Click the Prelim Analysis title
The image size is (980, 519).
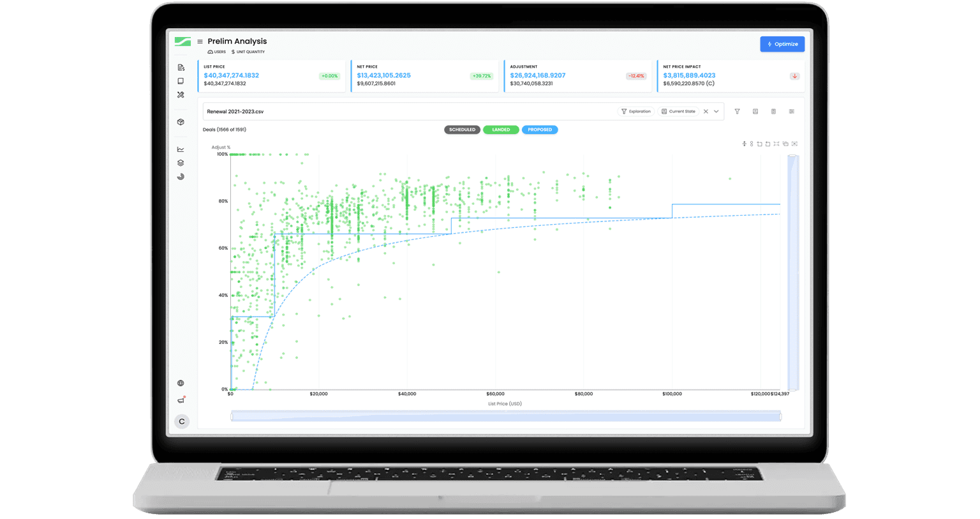[x=237, y=41]
